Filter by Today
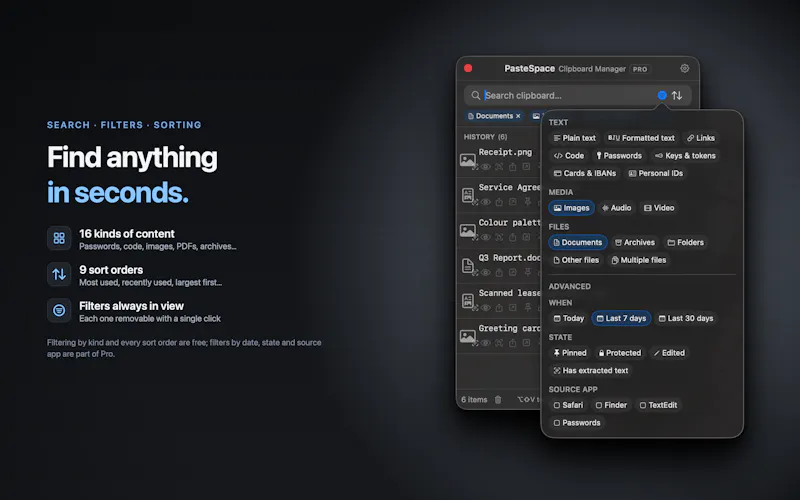 point(569,318)
